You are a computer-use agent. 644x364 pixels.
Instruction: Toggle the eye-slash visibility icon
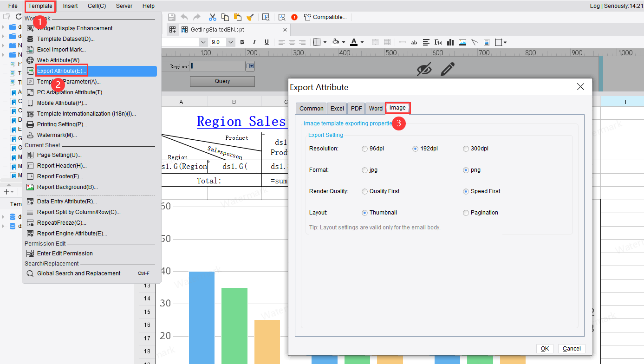point(424,70)
